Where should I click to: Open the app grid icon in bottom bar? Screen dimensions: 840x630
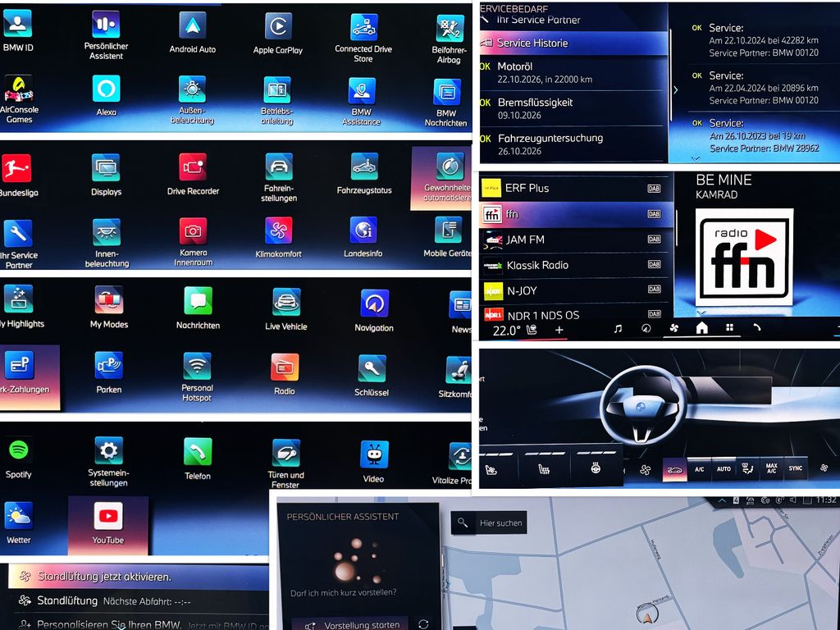point(729,327)
